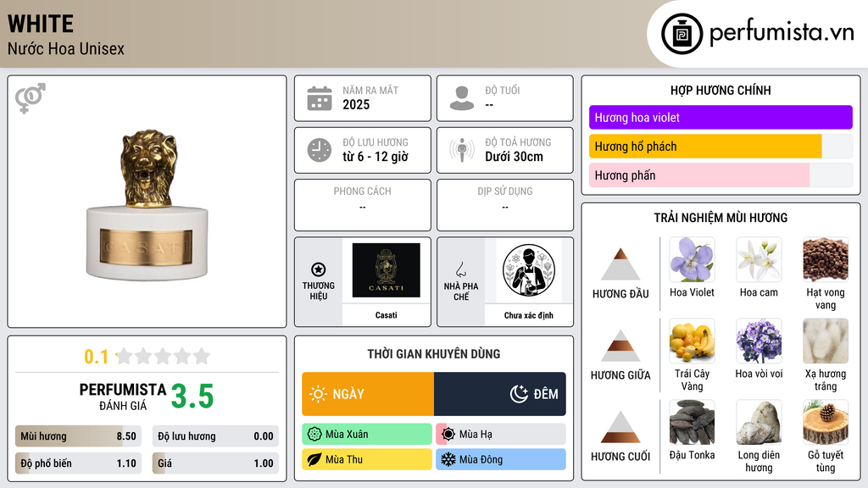Open the Casati brand name link
Viewport: 868px width, 488px height.
pos(386,315)
